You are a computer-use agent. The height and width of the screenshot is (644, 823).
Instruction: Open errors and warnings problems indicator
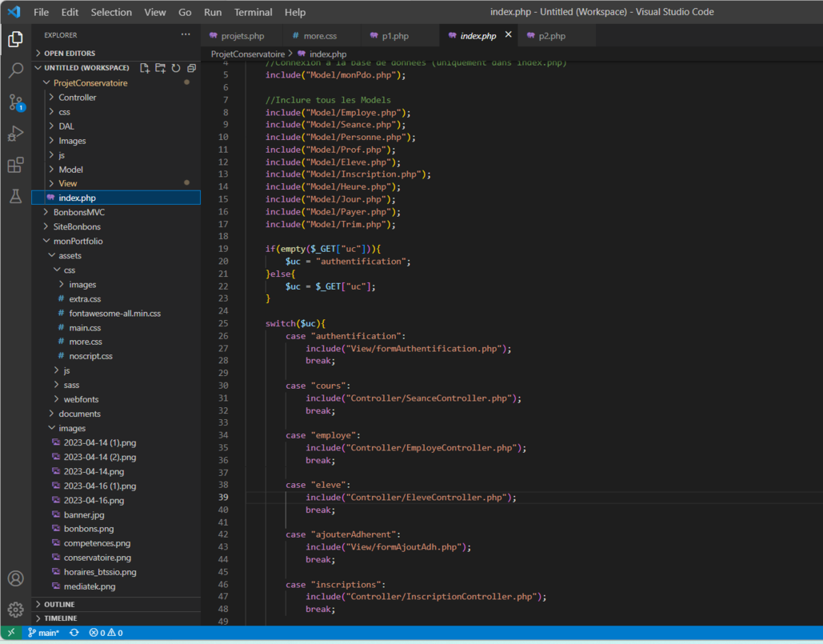pos(106,633)
